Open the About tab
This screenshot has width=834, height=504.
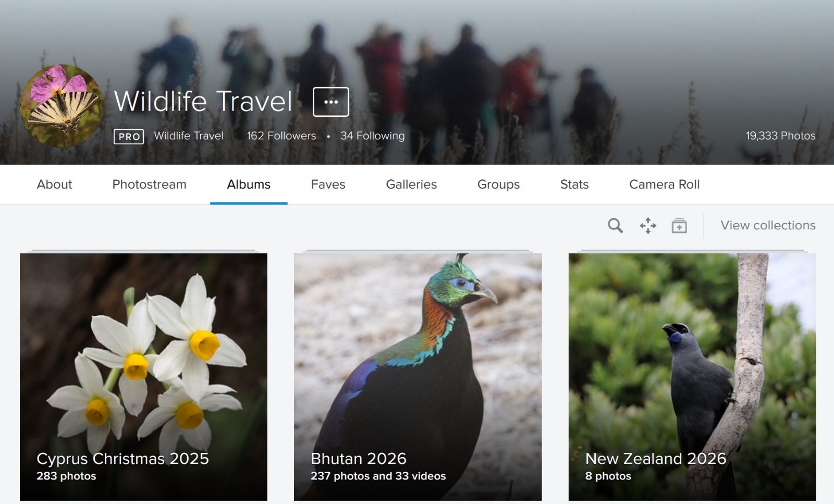[54, 185]
